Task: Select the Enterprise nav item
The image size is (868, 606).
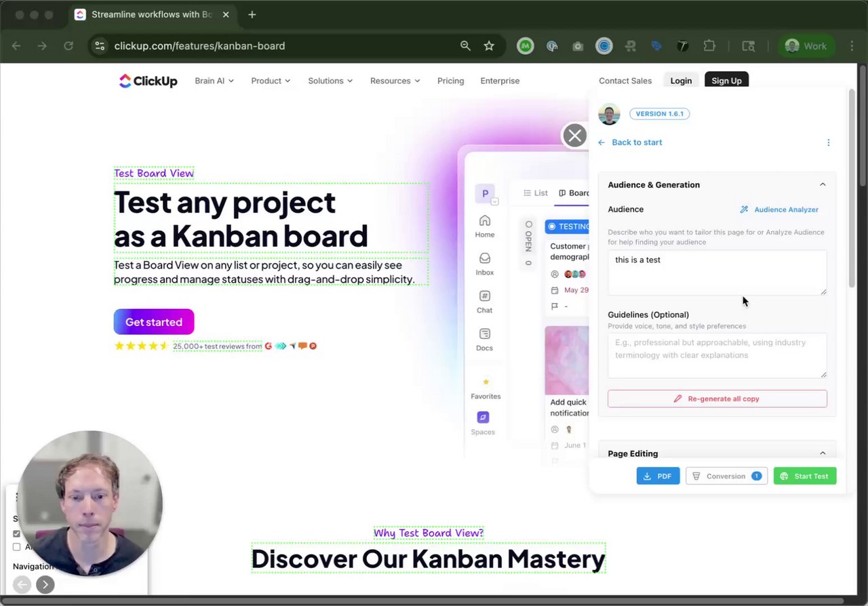Action: pyautogui.click(x=500, y=81)
